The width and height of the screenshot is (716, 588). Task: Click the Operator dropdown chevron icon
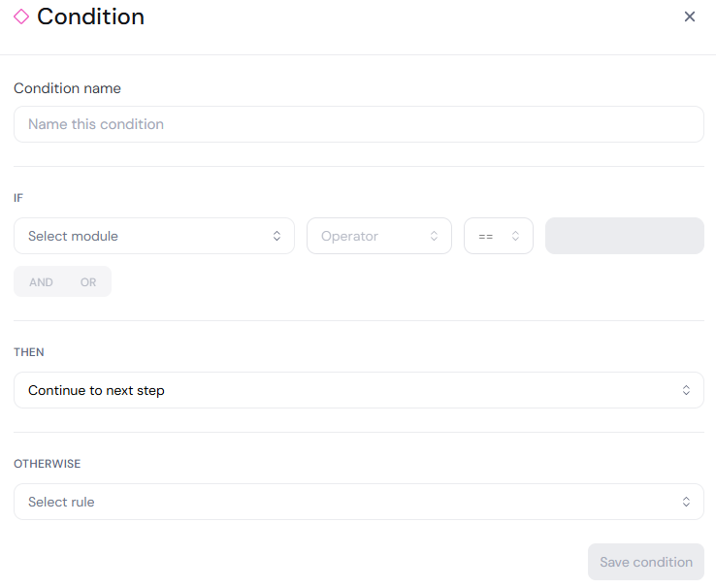coord(434,236)
